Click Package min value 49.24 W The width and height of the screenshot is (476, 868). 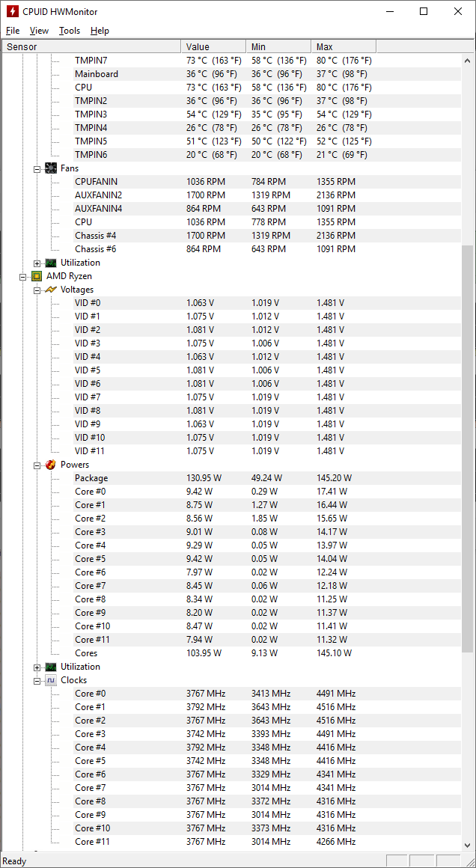point(266,477)
